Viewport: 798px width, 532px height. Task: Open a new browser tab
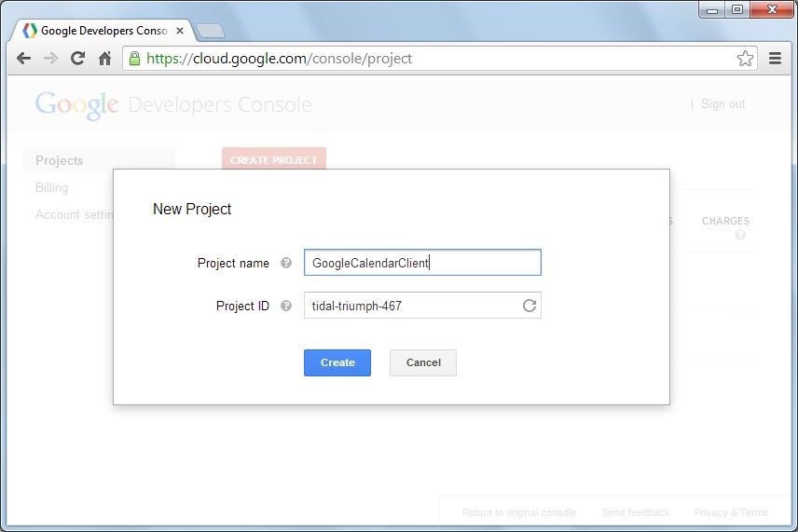pos(211,31)
